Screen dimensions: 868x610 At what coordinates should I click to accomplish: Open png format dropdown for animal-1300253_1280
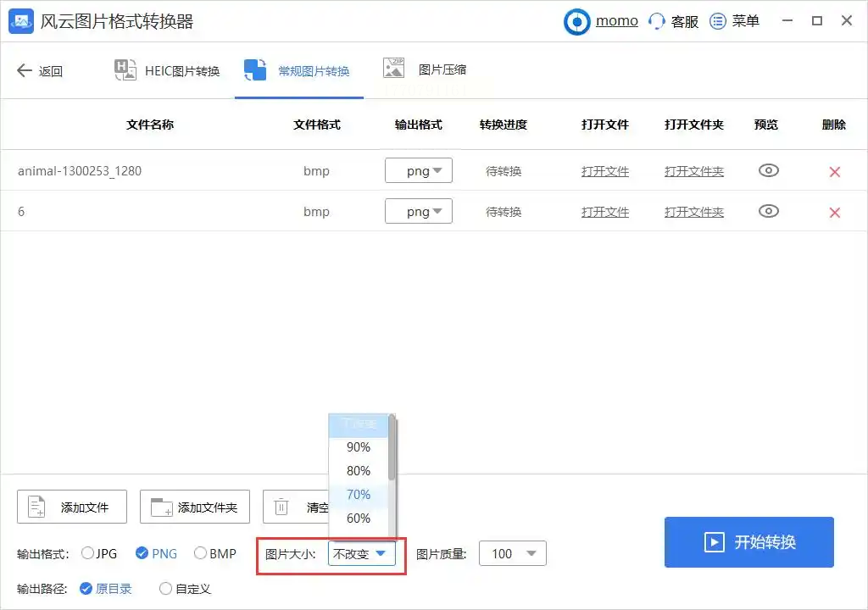(419, 170)
